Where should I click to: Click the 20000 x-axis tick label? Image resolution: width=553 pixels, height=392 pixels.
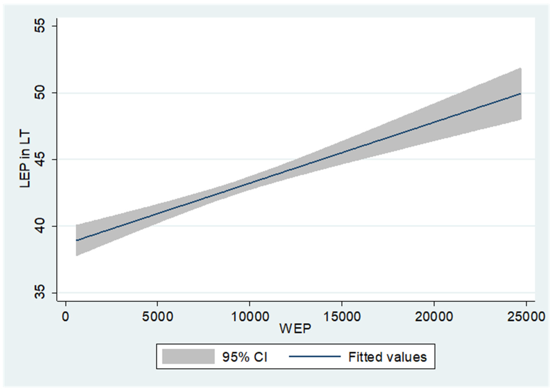tap(434, 316)
